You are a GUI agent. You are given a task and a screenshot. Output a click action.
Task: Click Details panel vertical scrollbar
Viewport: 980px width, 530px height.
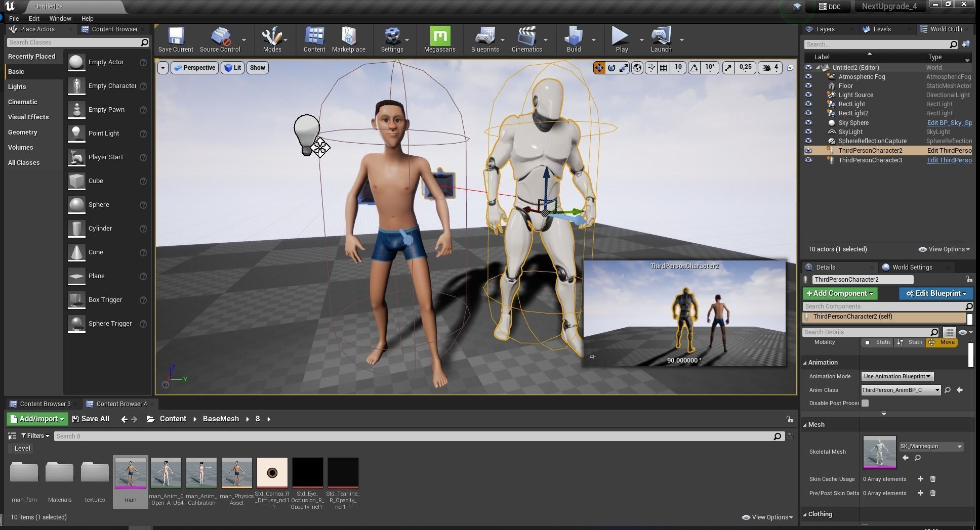[x=970, y=354]
